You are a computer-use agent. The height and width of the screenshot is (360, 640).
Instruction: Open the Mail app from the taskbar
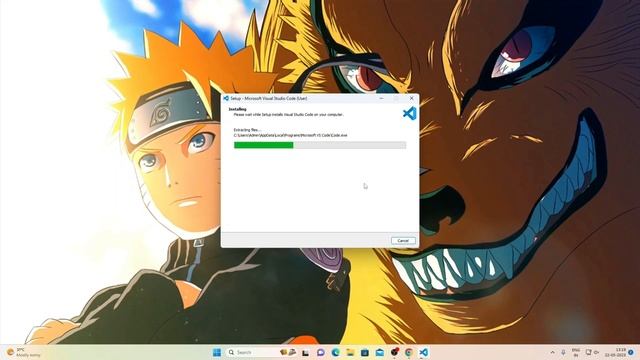380,352
